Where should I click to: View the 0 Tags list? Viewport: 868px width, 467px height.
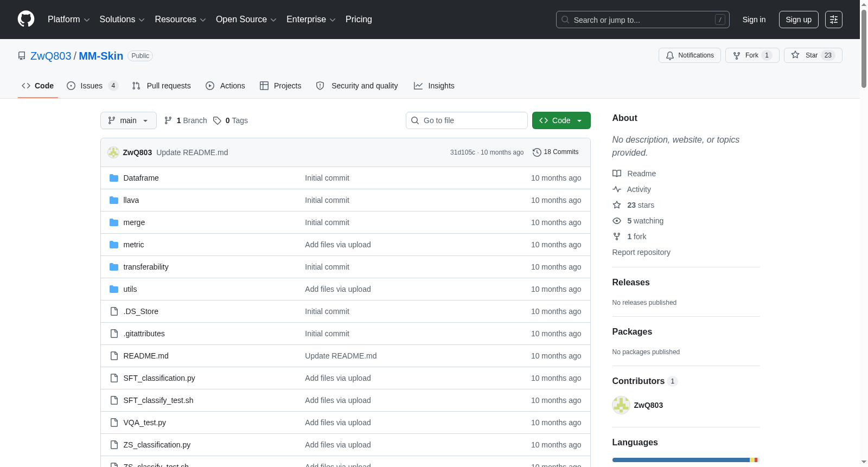tap(231, 120)
